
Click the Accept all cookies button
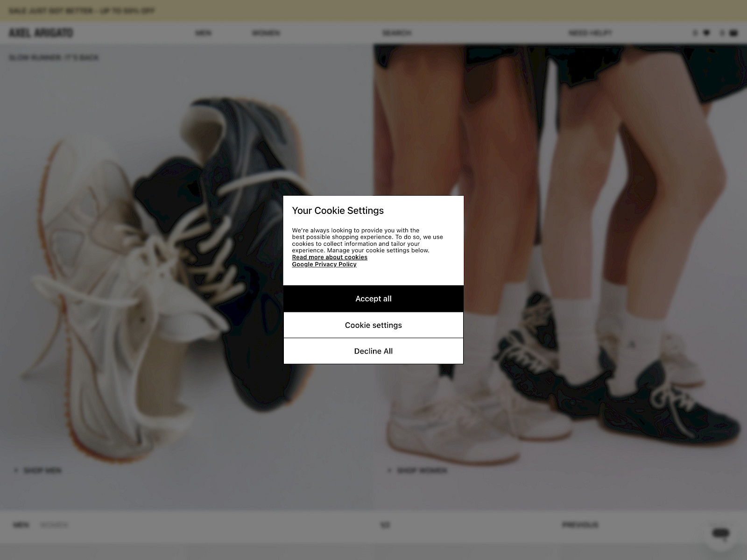[373, 299]
